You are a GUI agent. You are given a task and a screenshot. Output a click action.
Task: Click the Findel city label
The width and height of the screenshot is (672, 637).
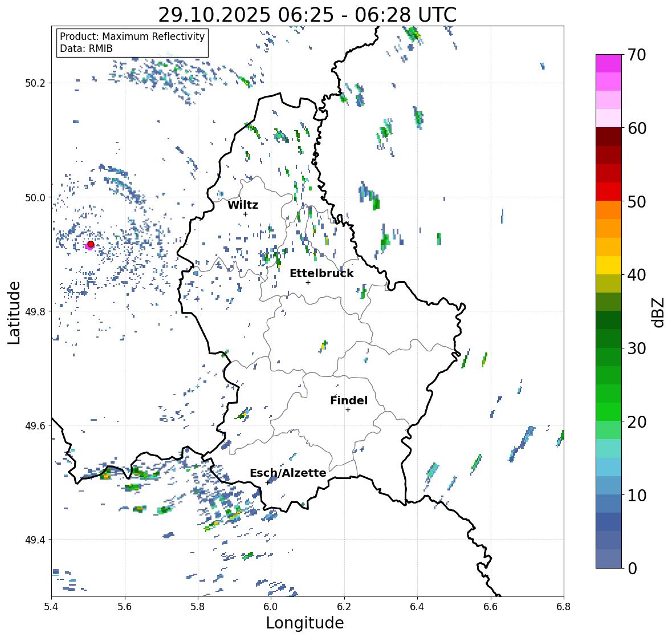(348, 400)
